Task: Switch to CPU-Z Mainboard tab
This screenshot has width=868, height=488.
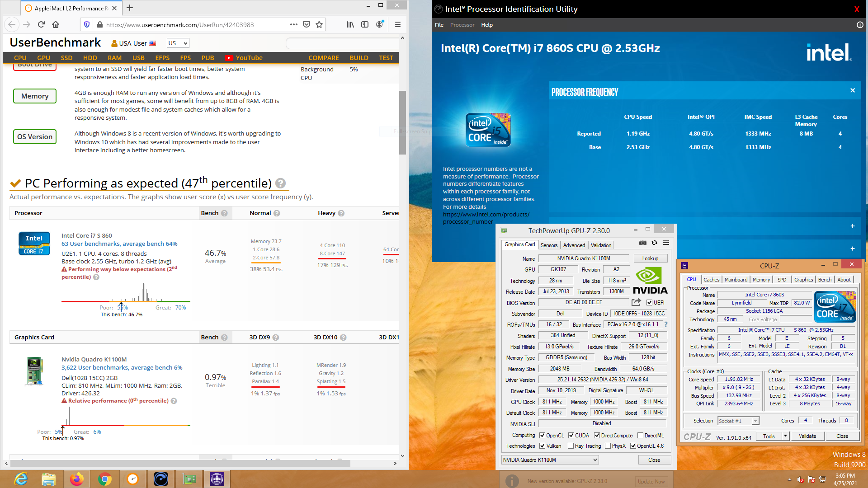Action: click(x=736, y=280)
